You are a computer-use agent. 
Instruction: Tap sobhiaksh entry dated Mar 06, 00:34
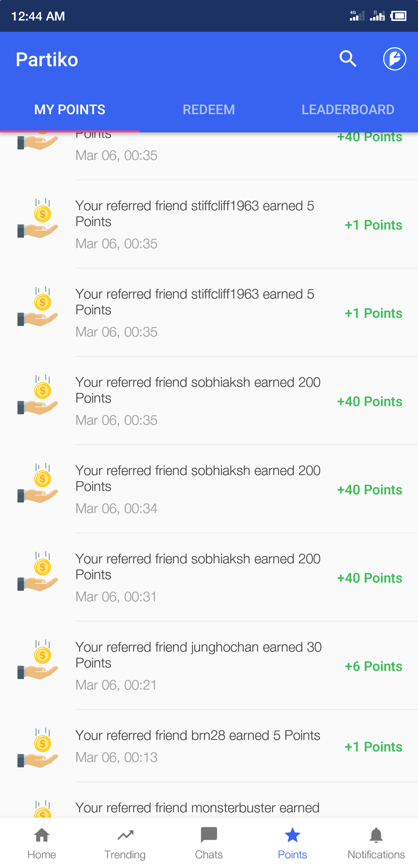coord(197,489)
